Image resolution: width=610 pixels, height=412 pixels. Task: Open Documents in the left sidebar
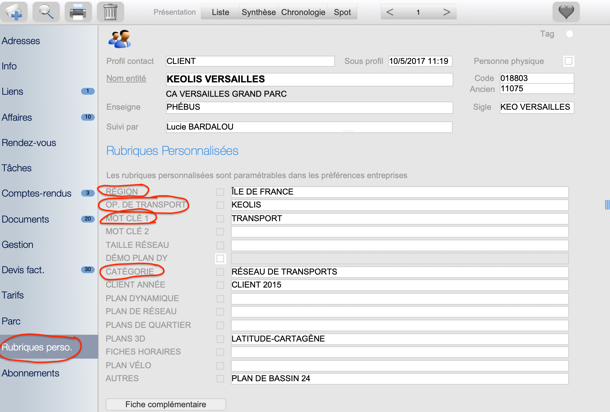point(26,219)
